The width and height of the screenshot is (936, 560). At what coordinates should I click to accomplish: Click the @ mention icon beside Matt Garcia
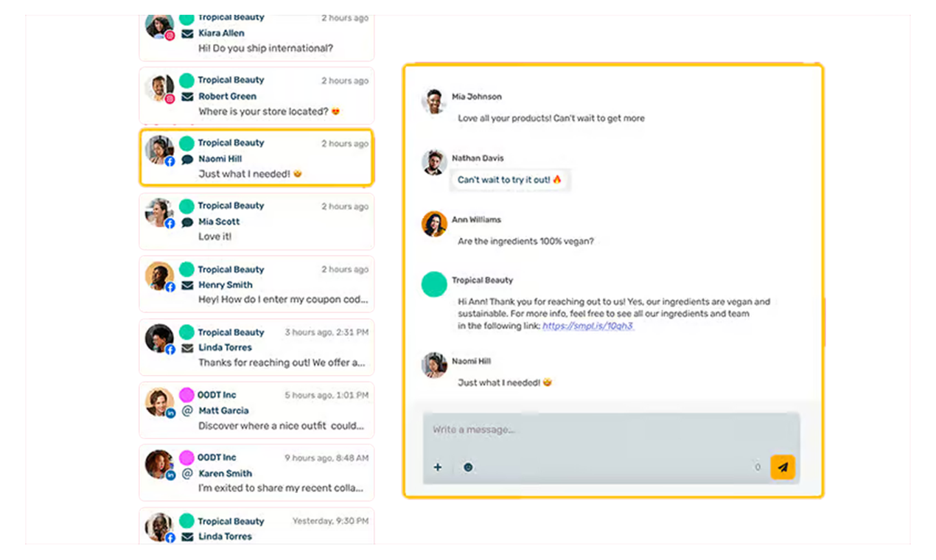[x=187, y=410]
